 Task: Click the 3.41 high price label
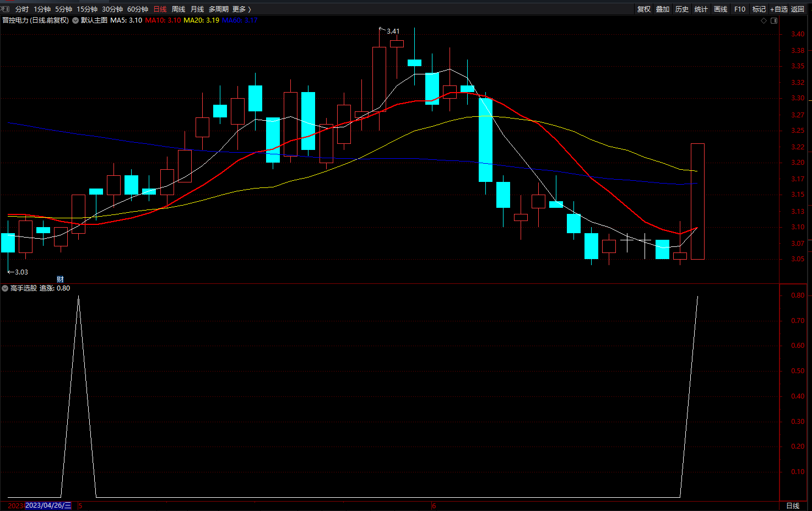[x=393, y=31]
